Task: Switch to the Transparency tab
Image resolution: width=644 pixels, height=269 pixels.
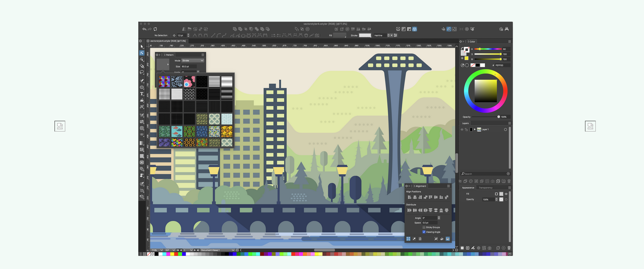Action: pyautogui.click(x=485, y=187)
